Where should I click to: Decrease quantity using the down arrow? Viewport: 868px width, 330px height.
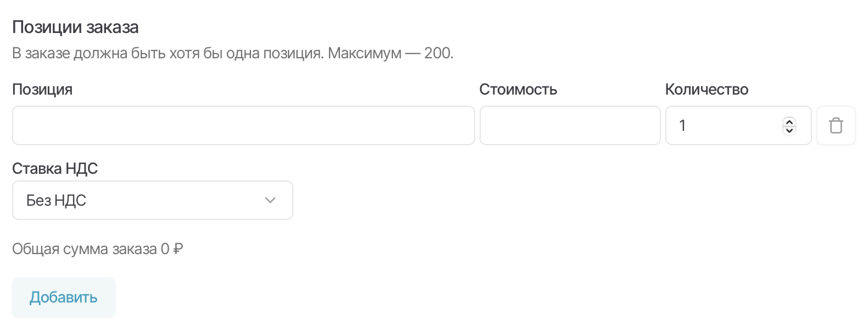point(789,130)
